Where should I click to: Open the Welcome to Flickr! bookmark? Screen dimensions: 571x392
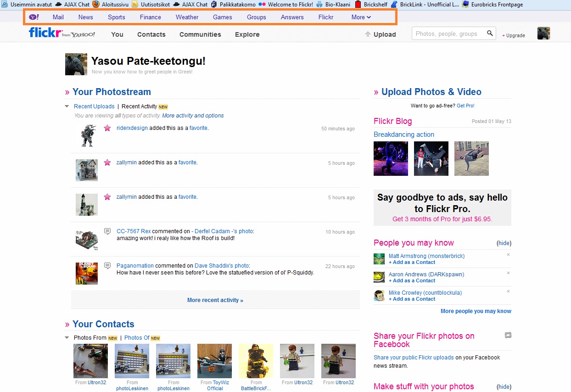[285, 4]
